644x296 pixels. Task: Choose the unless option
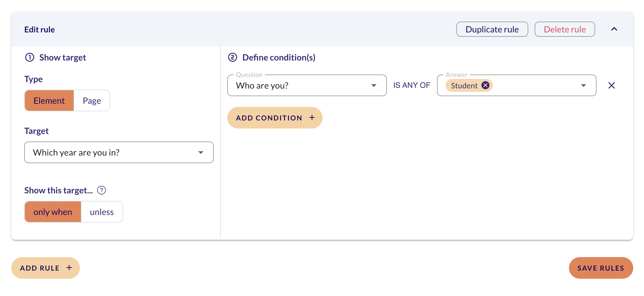click(x=102, y=212)
